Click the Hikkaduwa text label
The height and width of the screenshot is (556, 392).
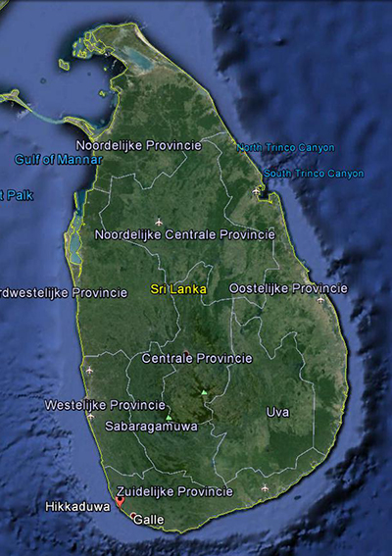click(77, 506)
